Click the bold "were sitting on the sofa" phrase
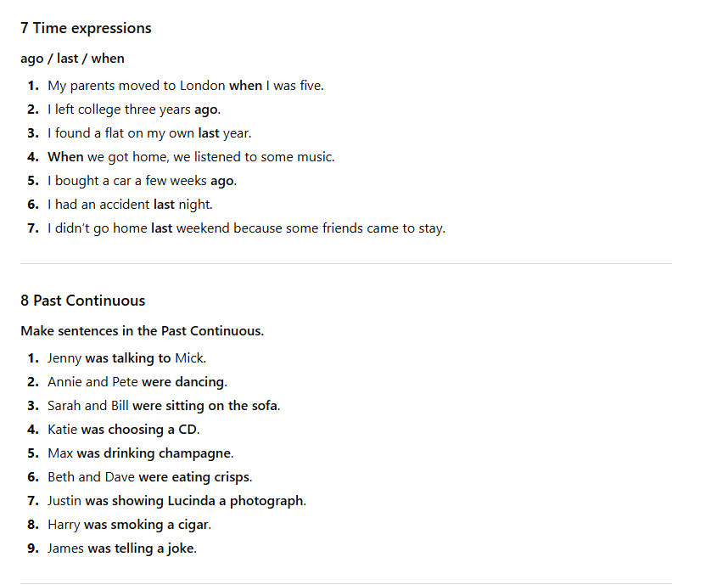The image size is (728, 585). click(x=205, y=406)
